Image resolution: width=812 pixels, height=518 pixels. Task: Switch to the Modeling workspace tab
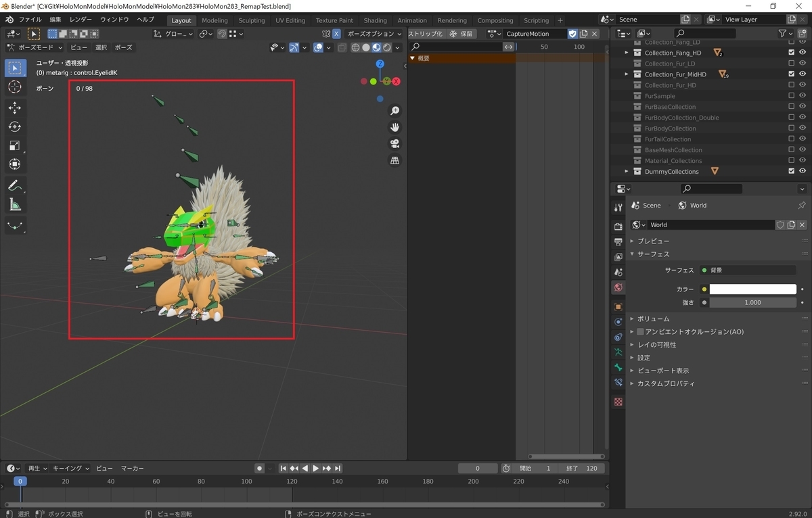(x=215, y=20)
